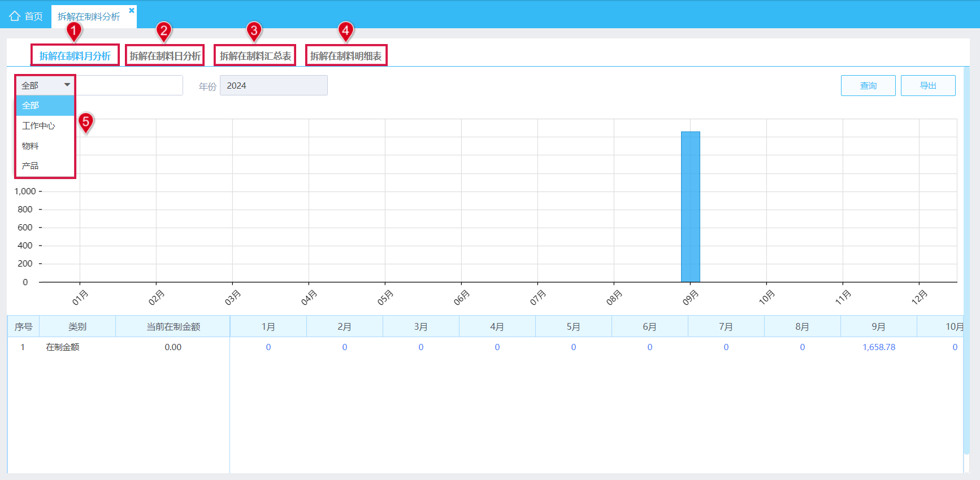Screen dimensions: 980x480
Task: Click the 0.00 当前在制金额 cell
Action: 173,347
